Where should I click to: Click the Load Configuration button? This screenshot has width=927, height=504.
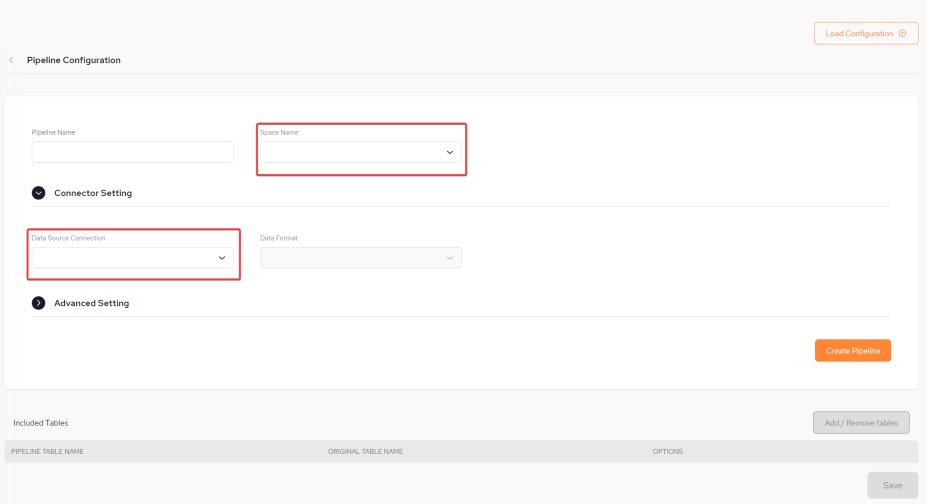point(866,34)
